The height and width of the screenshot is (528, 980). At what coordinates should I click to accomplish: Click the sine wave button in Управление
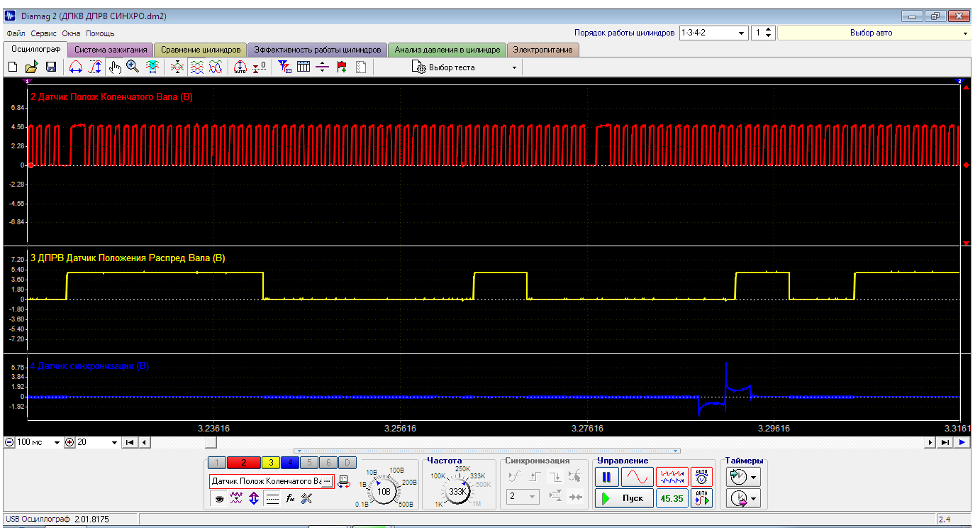coord(637,476)
